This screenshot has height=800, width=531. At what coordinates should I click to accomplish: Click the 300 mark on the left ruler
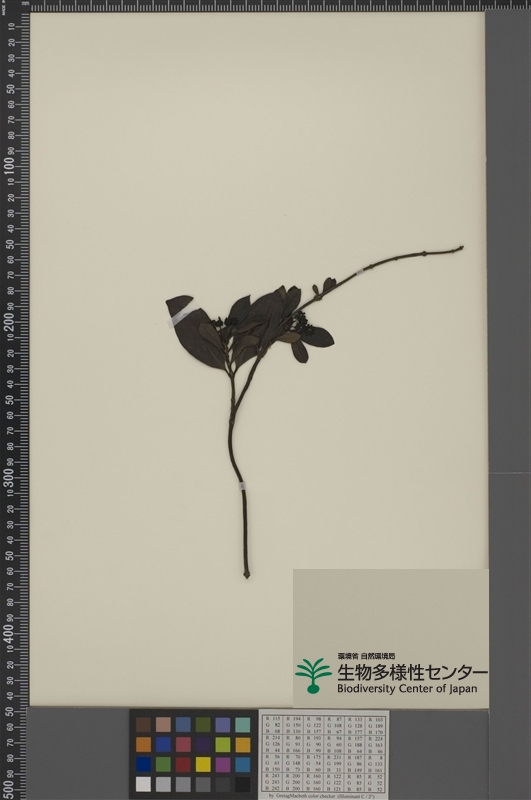coord(9,478)
